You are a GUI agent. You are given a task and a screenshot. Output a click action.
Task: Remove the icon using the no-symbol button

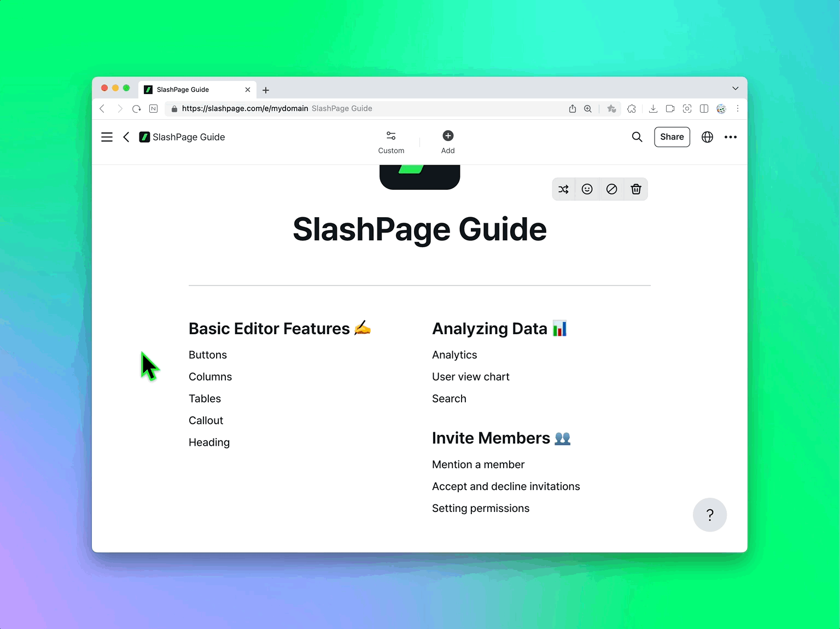click(x=612, y=189)
